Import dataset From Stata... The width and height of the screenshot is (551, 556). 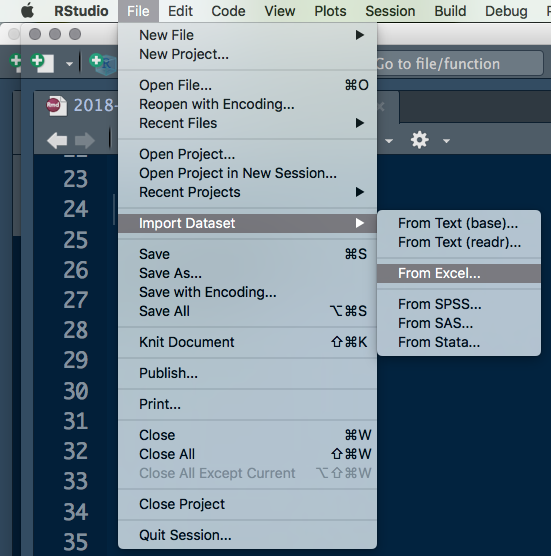click(x=459, y=343)
